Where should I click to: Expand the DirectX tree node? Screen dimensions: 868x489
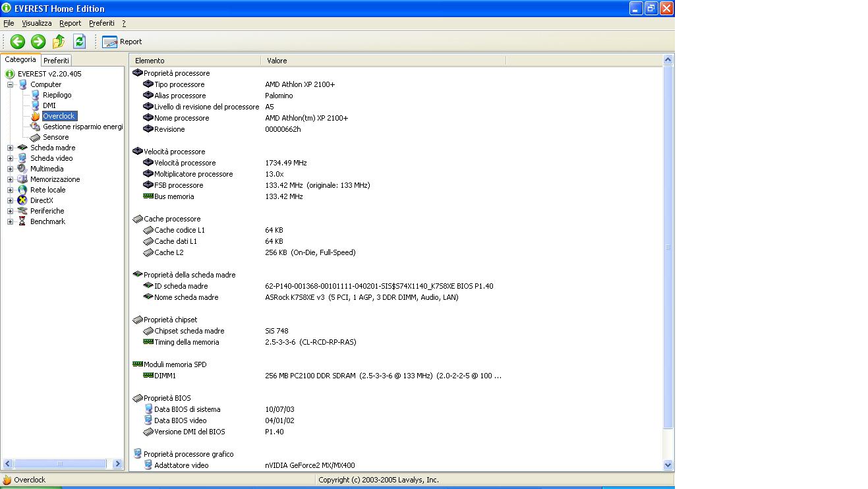pos(10,200)
